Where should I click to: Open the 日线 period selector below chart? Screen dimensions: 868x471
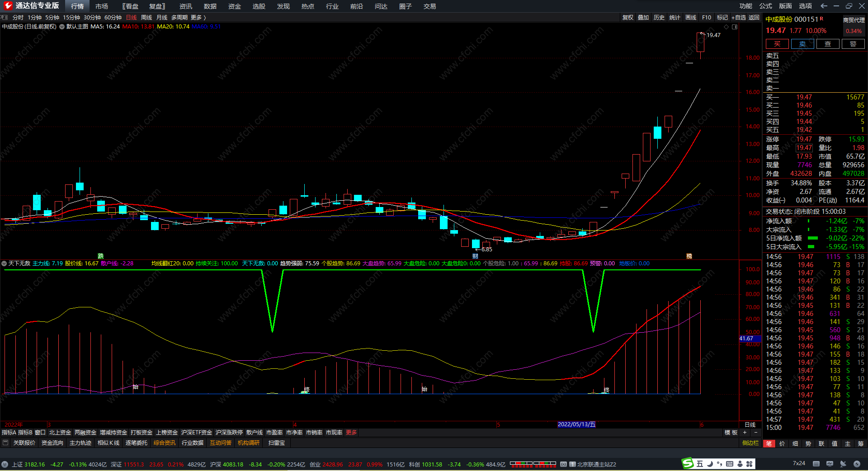click(x=750, y=424)
